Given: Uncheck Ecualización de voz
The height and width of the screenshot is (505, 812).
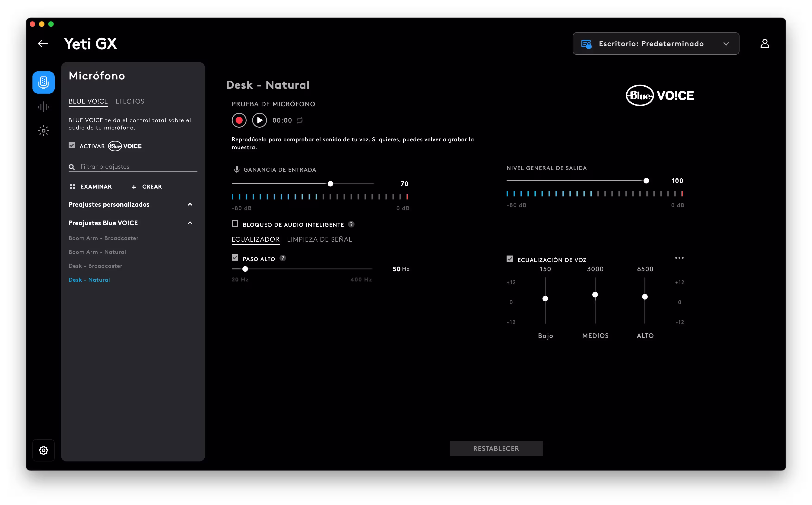Looking at the screenshot, I should 510,259.
